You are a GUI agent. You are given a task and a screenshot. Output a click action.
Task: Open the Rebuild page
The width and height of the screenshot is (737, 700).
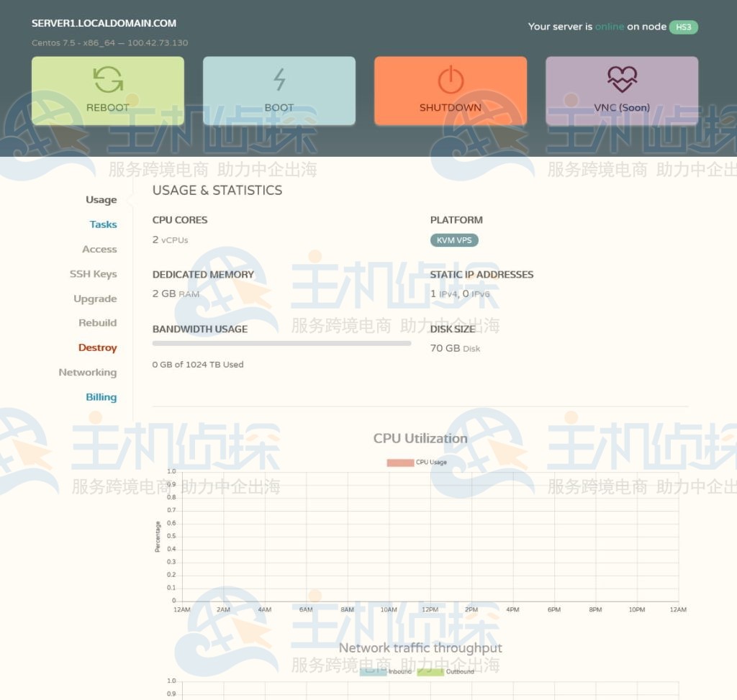97,323
